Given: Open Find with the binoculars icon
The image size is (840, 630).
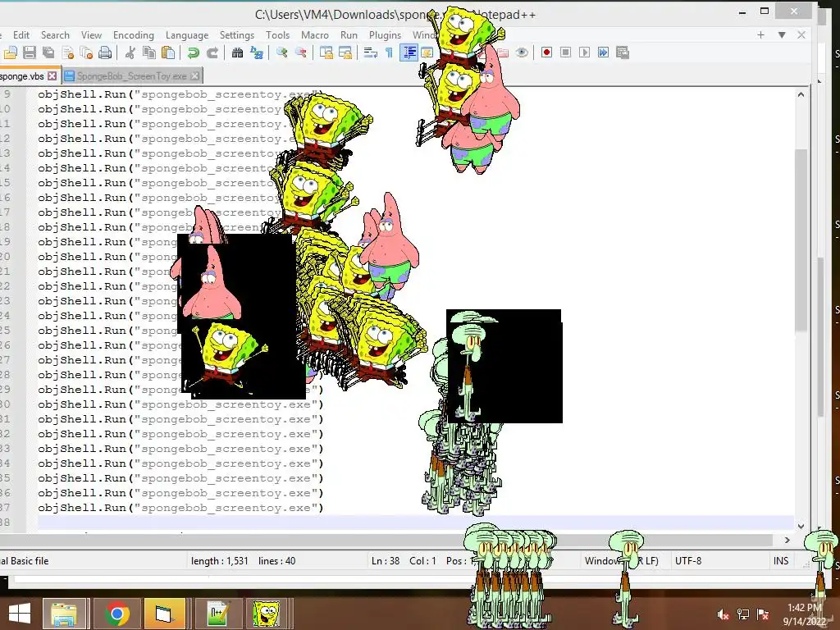Looking at the screenshot, I should coord(237,52).
